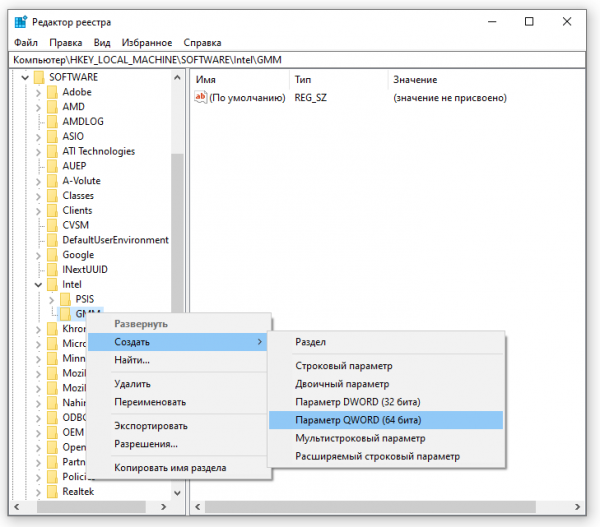The width and height of the screenshot is (600, 527).
Task: Expand the ATI Technologies key
Action: 38,152
